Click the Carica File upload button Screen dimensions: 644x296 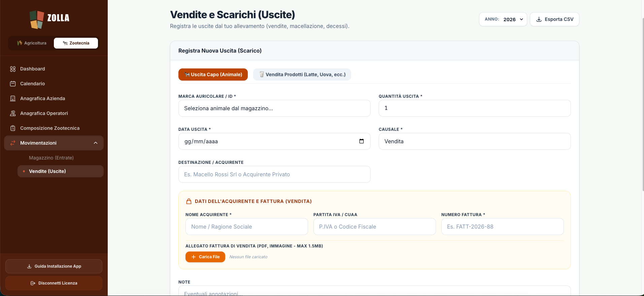(205, 257)
